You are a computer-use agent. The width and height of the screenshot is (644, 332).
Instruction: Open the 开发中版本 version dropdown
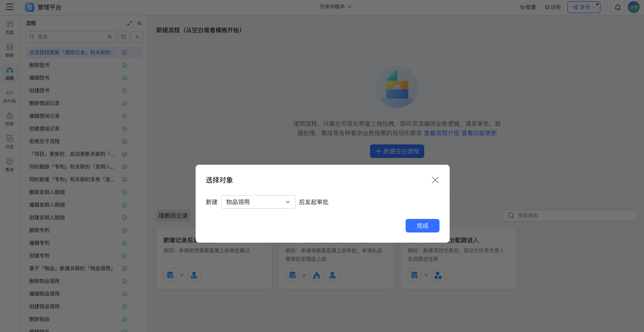point(336,7)
